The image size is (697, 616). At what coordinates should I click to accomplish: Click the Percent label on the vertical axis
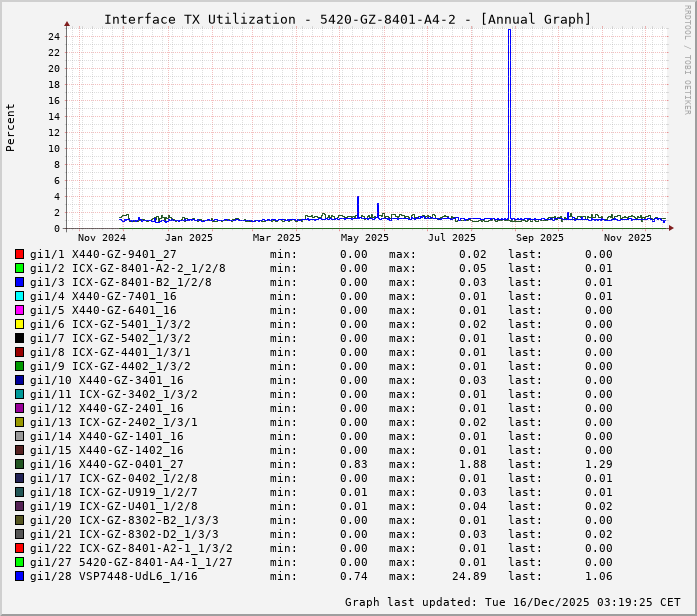tap(11, 127)
